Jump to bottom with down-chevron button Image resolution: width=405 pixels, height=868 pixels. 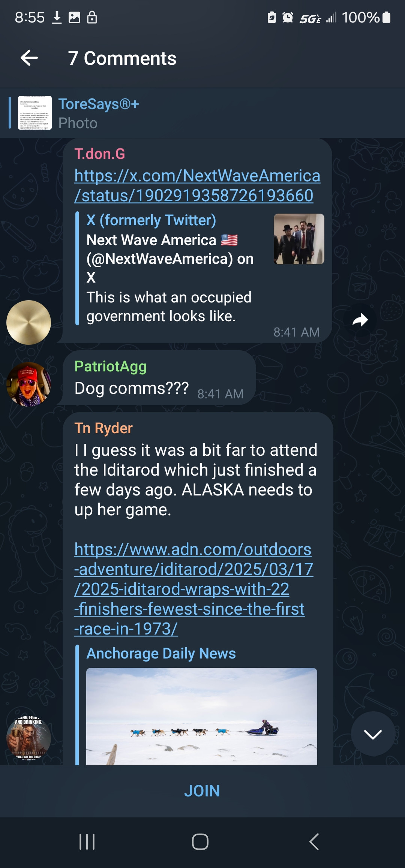(x=373, y=734)
